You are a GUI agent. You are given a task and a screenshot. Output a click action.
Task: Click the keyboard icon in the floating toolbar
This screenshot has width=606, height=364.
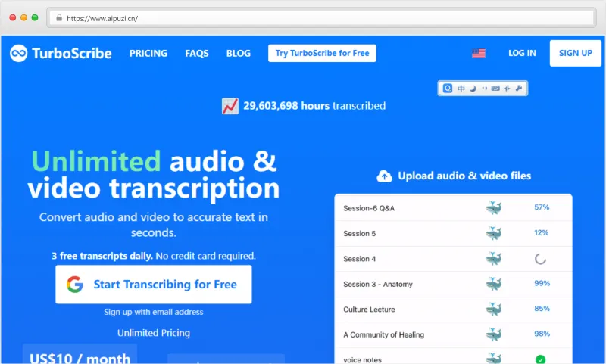click(495, 89)
